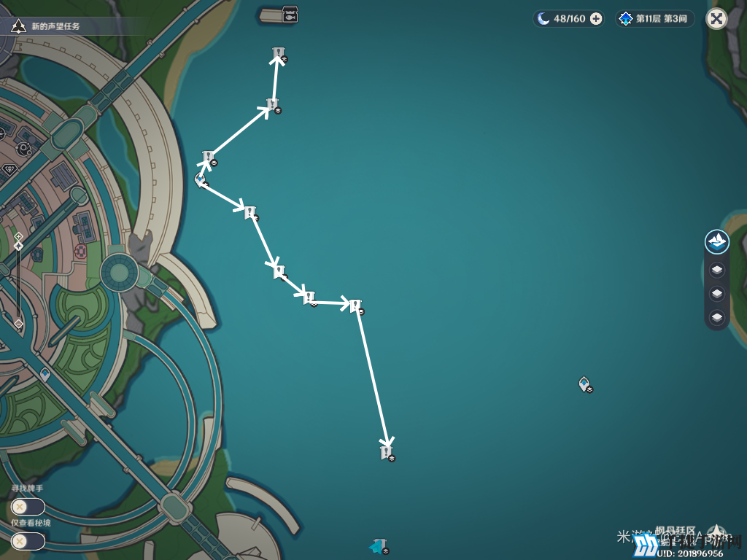Select the southernmost exclamation marker at route end
Image resolution: width=747 pixels, height=560 pixels.
click(x=387, y=453)
